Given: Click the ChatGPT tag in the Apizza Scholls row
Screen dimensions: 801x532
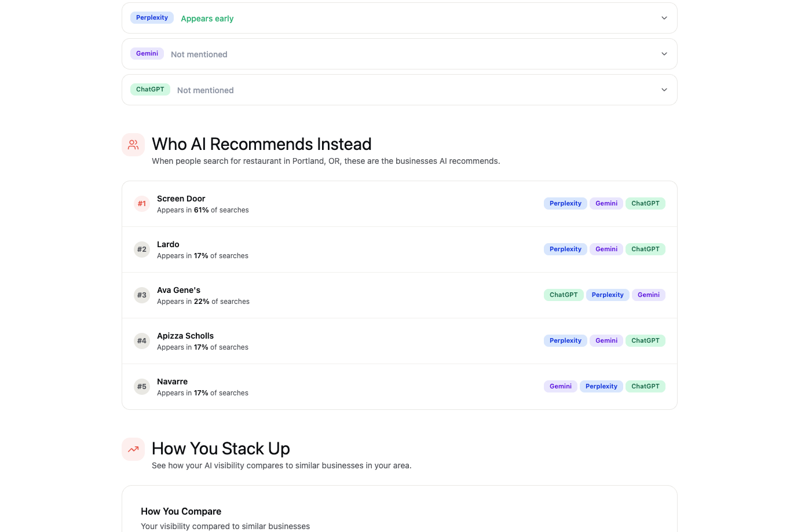Looking at the screenshot, I should (645, 341).
